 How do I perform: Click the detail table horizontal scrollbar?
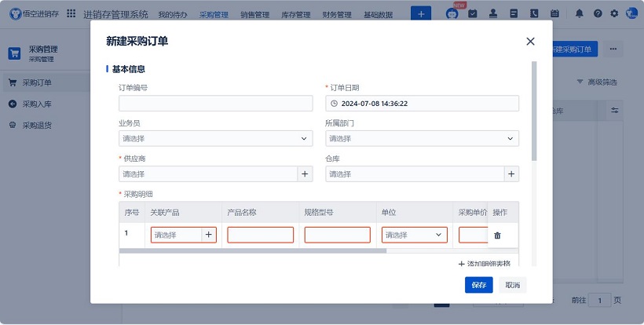[x=253, y=250]
